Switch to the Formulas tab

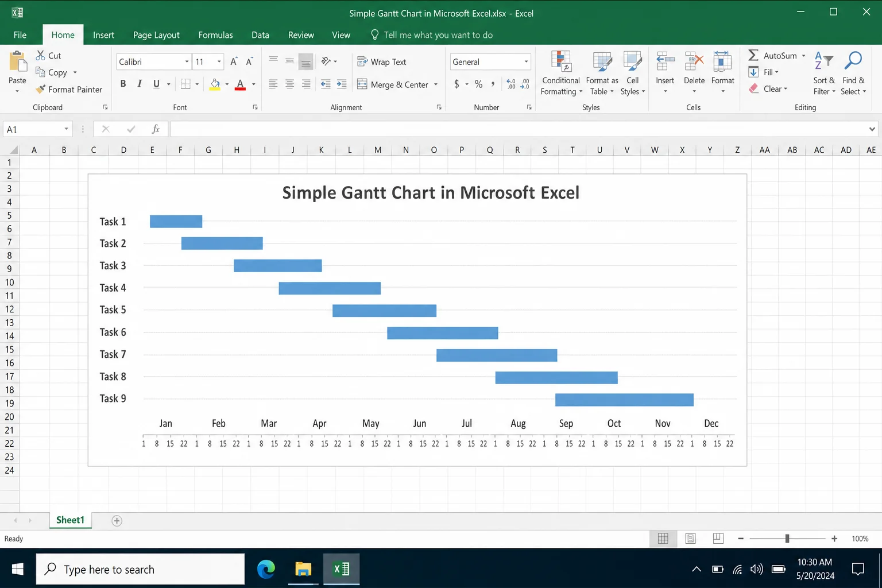pos(215,35)
